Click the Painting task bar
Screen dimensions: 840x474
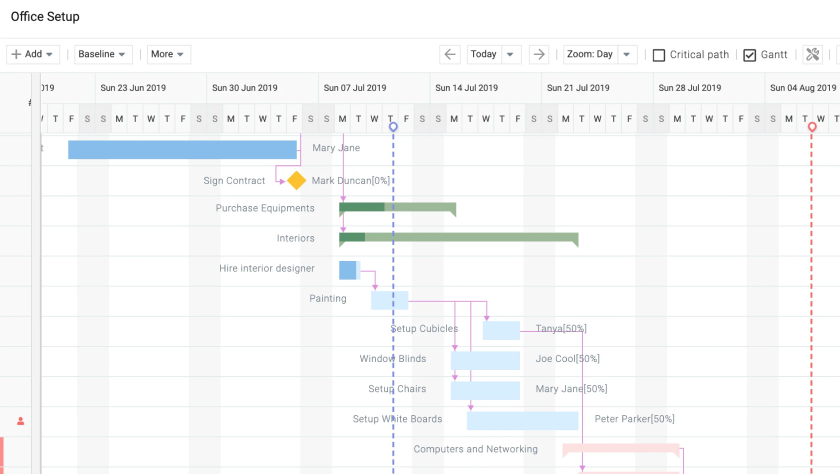[x=389, y=300]
